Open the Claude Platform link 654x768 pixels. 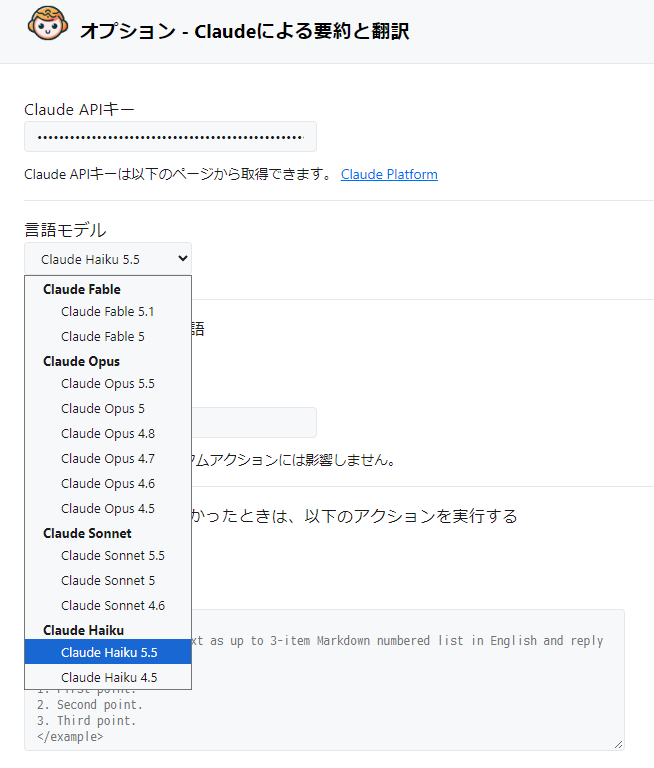[x=389, y=174]
